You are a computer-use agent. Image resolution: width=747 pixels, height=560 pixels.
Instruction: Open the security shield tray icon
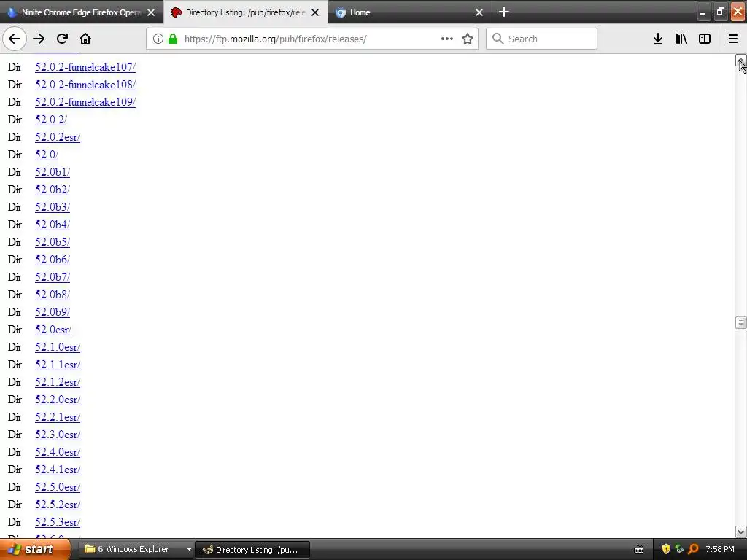[x=666, y=549]
